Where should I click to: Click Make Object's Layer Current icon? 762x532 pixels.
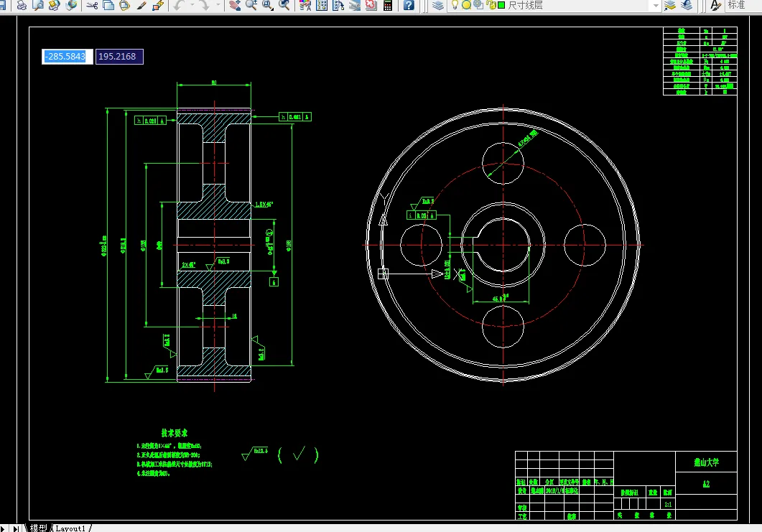point(670,5)
